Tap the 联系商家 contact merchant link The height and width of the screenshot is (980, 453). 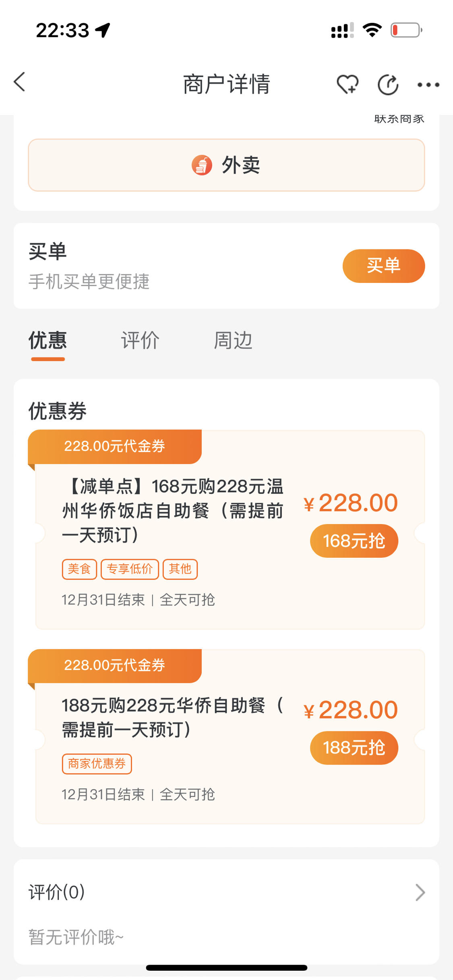tap(399, 119)
